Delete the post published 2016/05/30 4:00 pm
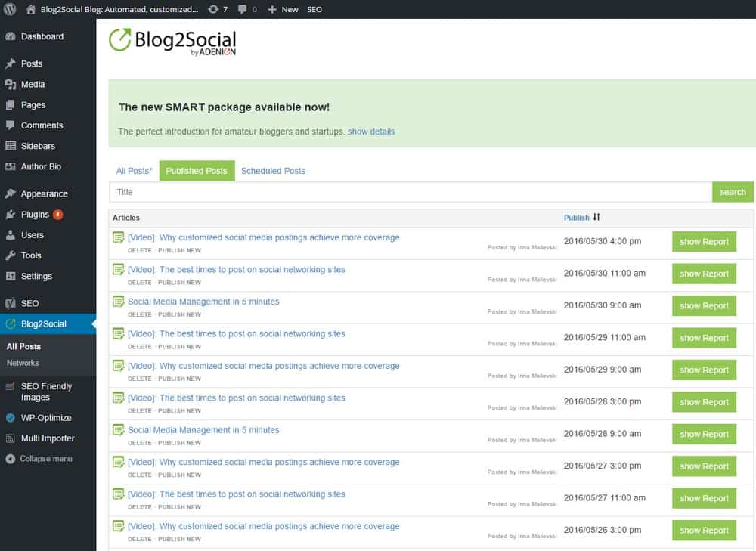The width and height of the screenshot is (756, 551). pos(140,251)
